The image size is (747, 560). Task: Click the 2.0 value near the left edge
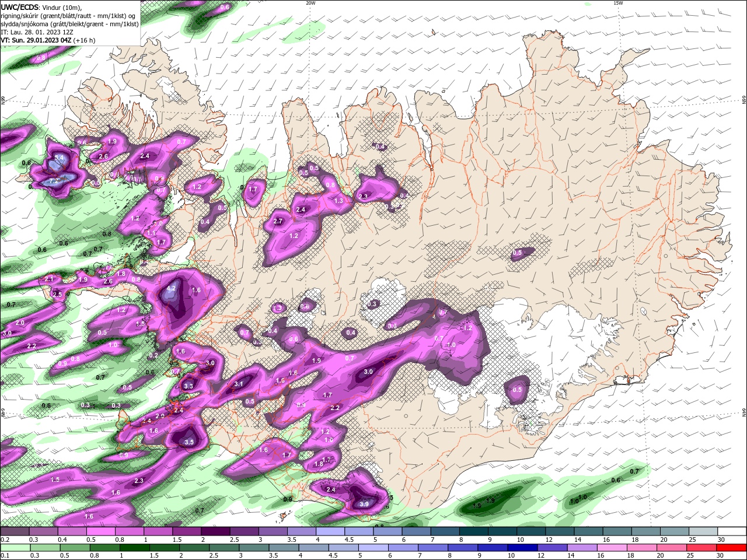pyautogui.click(x=20, y=323)
